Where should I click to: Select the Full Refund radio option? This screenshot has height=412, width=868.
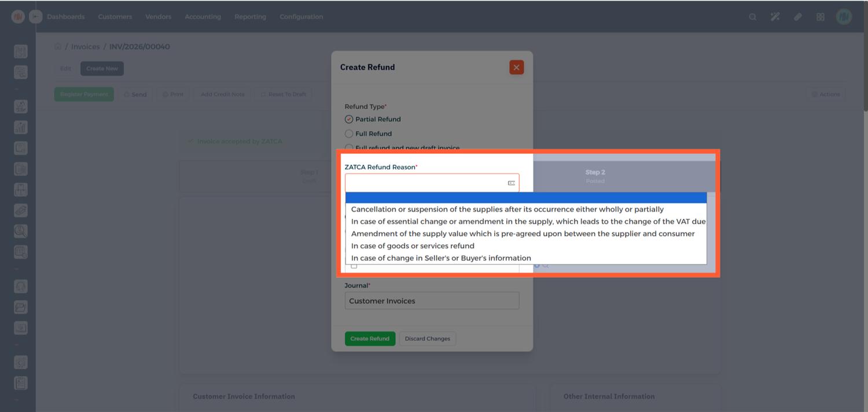coord(349,134)
